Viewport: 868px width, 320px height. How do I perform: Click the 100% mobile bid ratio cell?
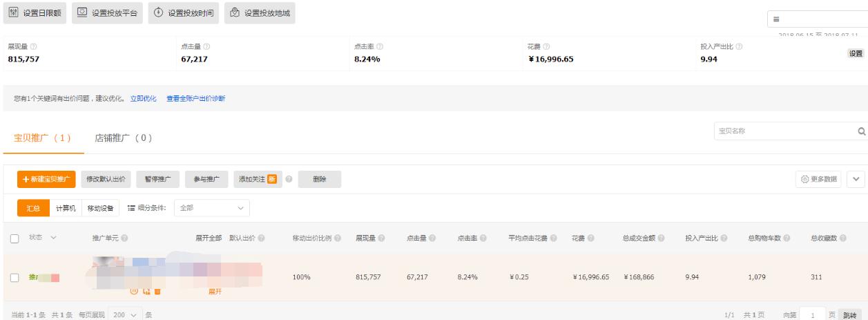[x=302, y=277]
